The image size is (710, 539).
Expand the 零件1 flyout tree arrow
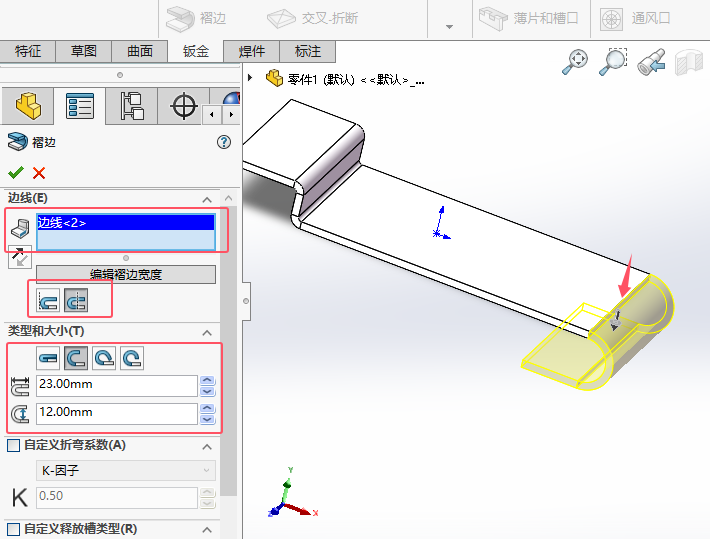250,77
